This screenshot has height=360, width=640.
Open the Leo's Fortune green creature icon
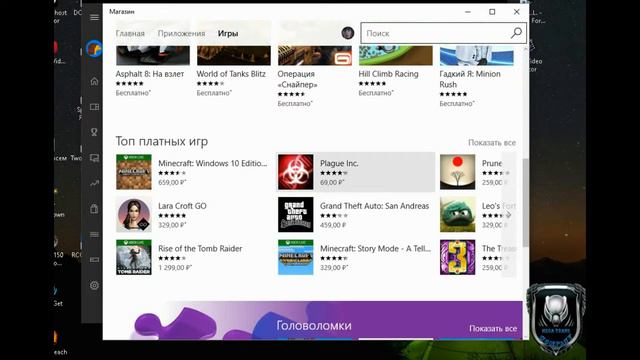click(458, 214)
